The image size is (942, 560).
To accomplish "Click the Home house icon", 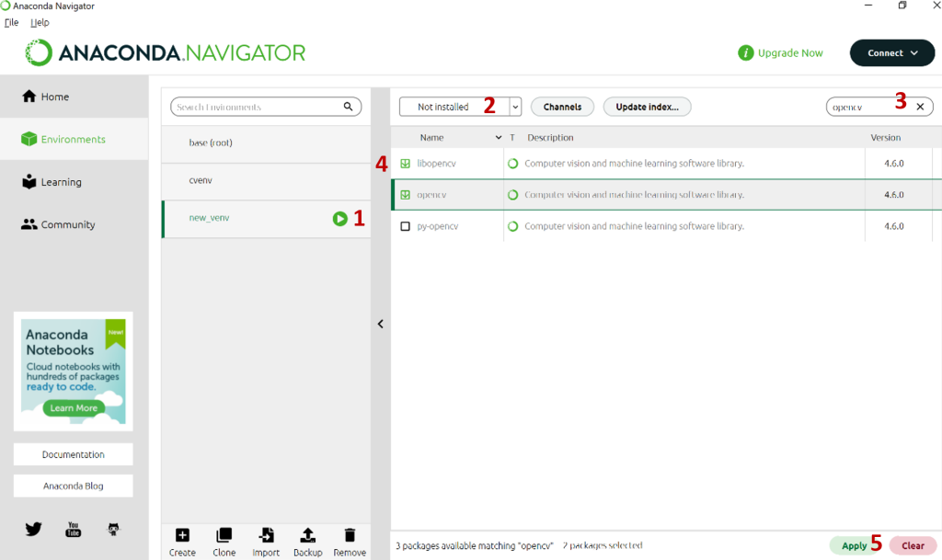I will 29,96.
